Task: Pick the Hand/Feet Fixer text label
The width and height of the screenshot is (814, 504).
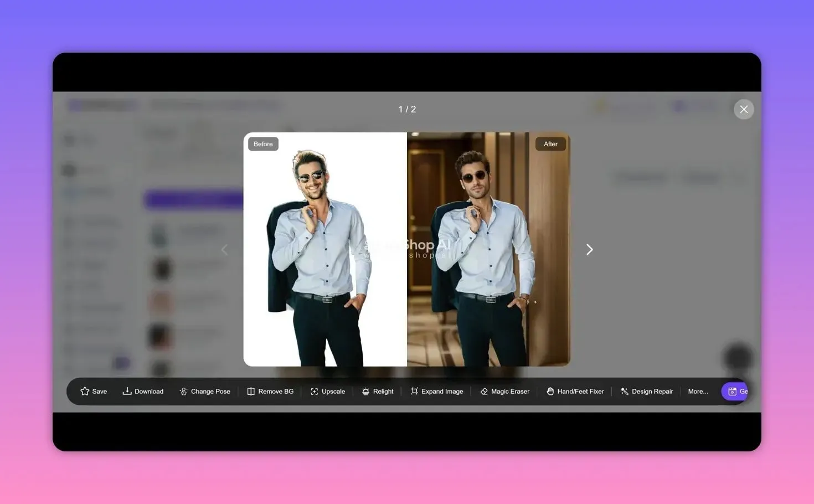Action: tap(580, 391)
